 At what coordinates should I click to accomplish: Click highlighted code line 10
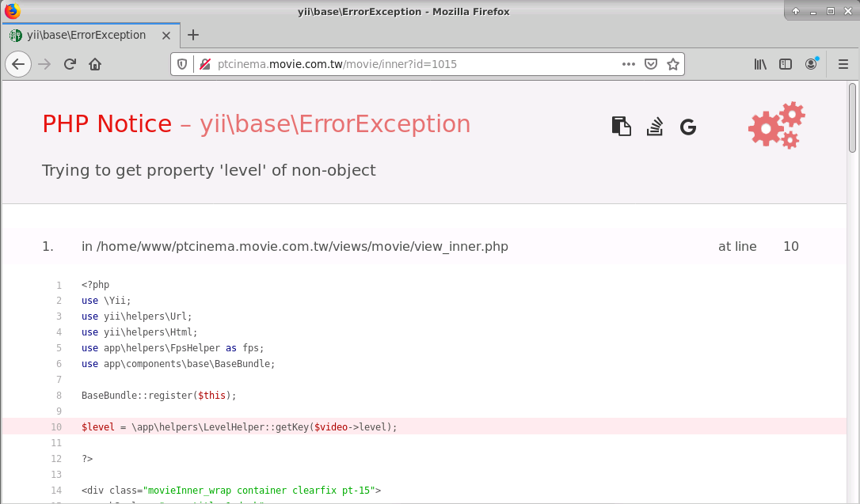tap(424, 426)
